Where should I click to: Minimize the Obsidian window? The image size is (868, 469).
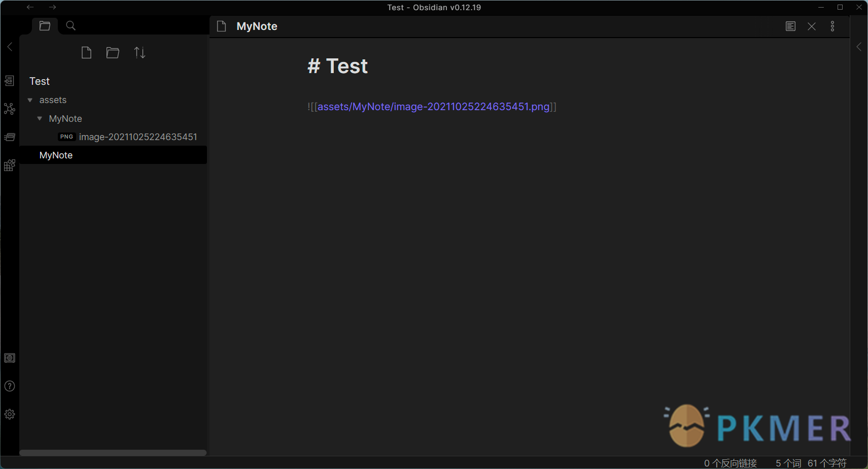click(821, 7)
